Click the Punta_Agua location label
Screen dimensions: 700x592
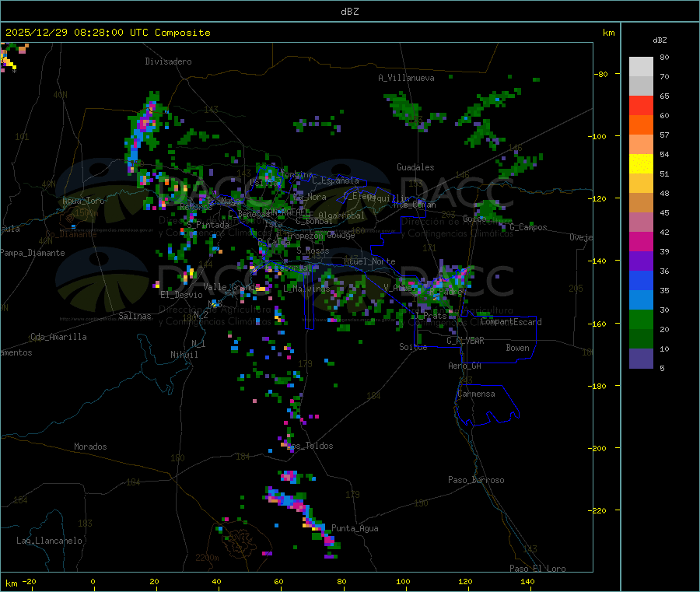[355, 528]
